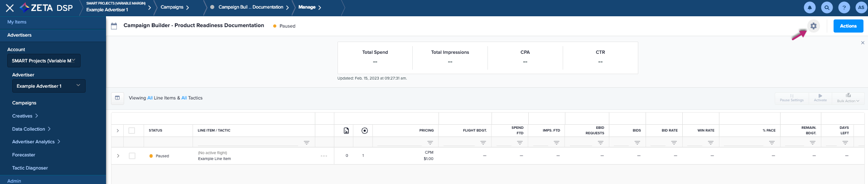This screenshot has height=184, width=868.
Task: Click the Line Item / Tactic filter field
Action: tap(249, 142)
